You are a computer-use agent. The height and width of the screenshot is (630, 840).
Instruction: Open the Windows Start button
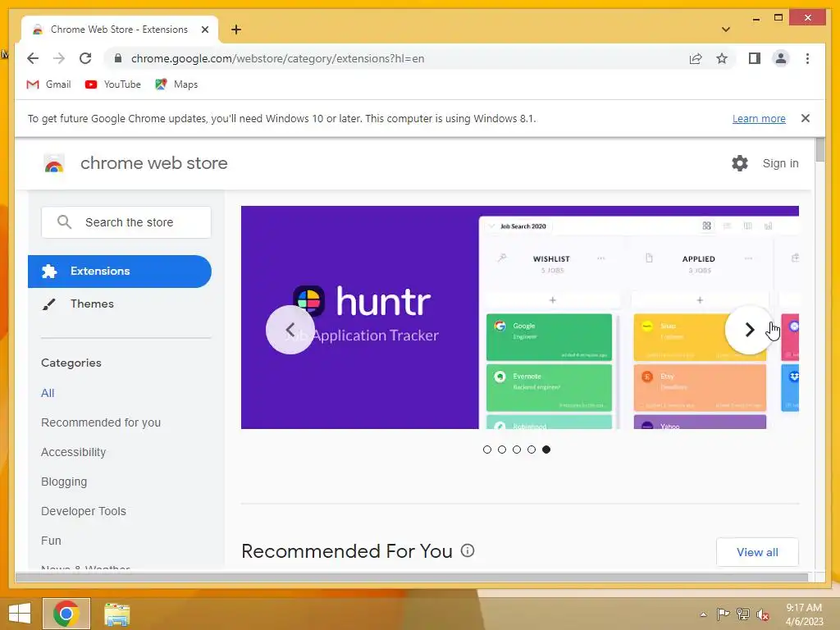tap(20, 614)
